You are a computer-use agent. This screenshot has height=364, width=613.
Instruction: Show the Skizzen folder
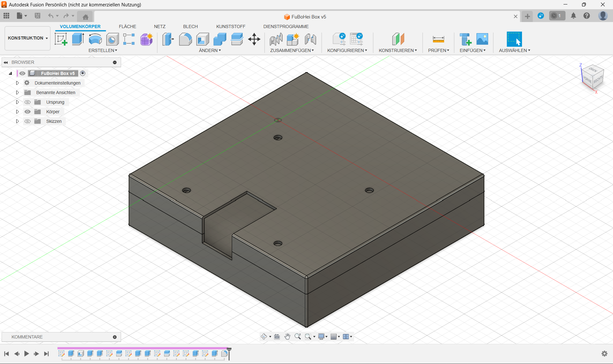pyautogui.click(x=28, y=121)
